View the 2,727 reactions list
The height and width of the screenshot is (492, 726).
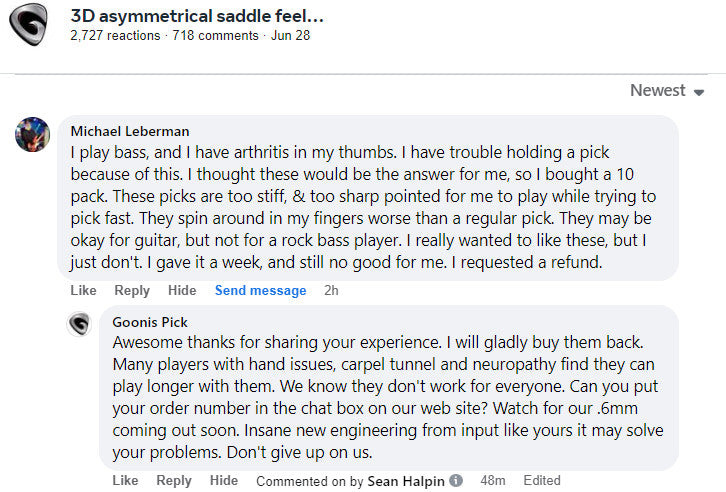click(115, 35)
